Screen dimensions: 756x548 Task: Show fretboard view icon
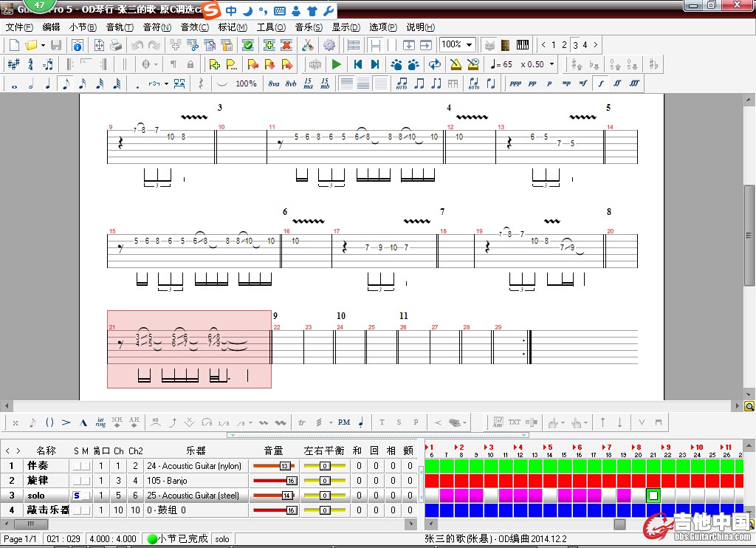(505, 45)
